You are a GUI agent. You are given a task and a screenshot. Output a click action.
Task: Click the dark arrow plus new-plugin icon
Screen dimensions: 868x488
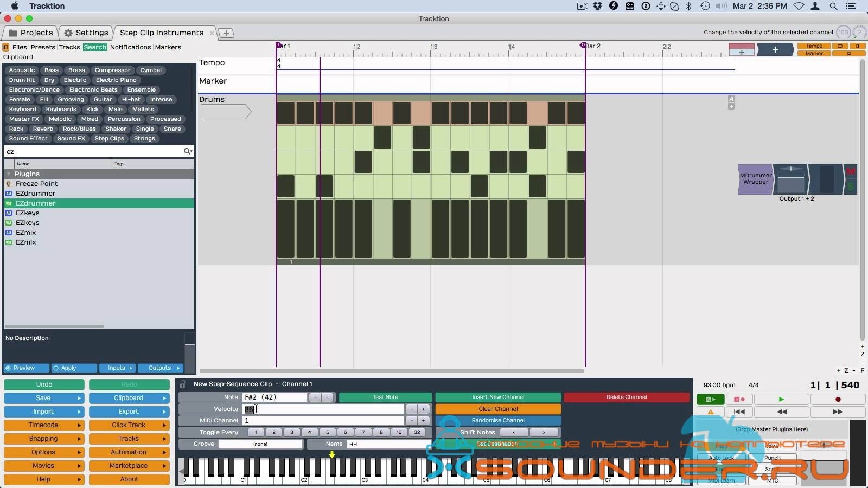[x=775, y=49]
